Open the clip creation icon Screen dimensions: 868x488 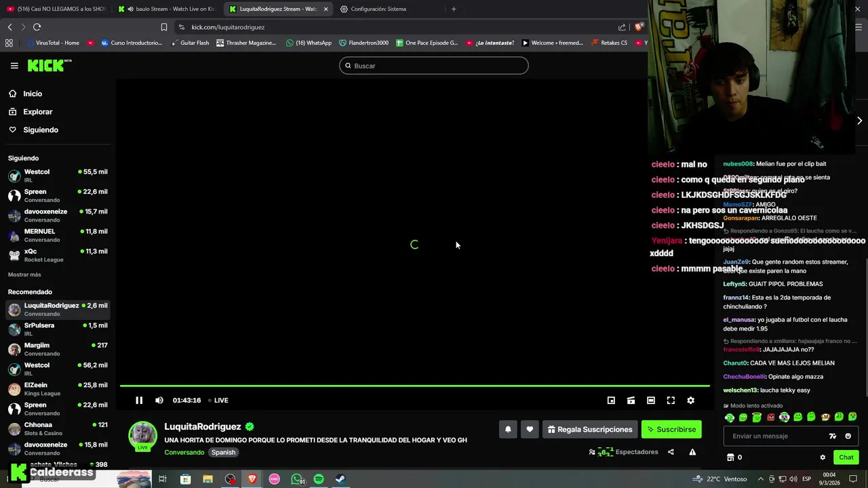[x=631, y=401]
